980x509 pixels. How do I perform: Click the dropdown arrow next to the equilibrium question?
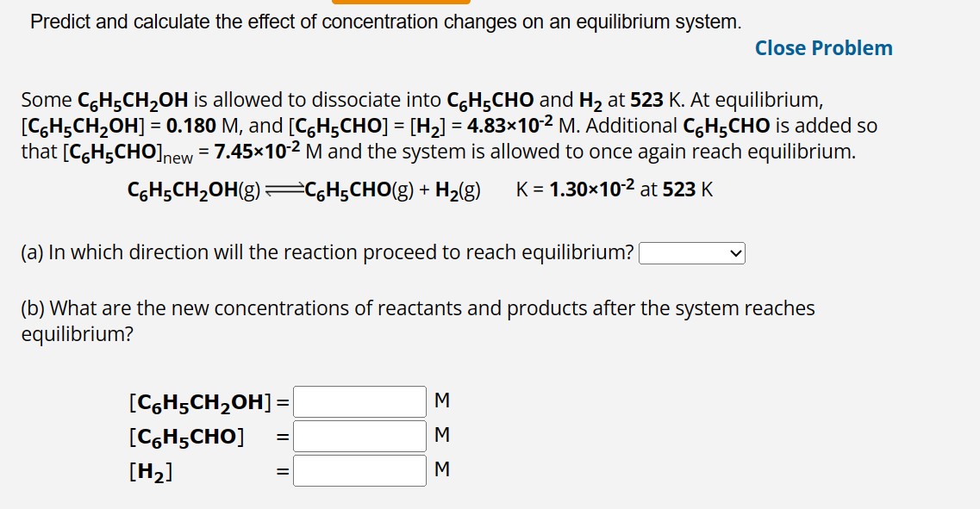pyautogui.click(x=736, y=253)
